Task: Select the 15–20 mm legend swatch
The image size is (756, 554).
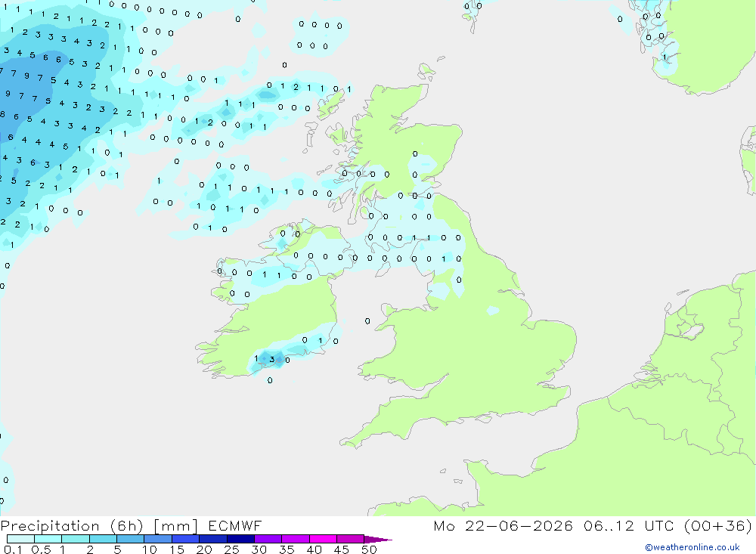Action: pyautogui.click(x=186, y=539)
